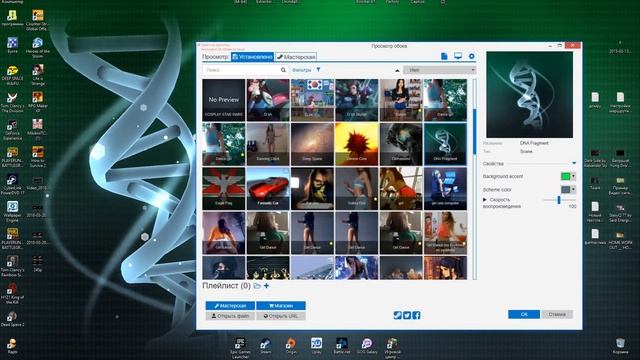The height and width of the screenshot is (360, 640).
Task: Click the Отмена cancel button
Action: 557,314
